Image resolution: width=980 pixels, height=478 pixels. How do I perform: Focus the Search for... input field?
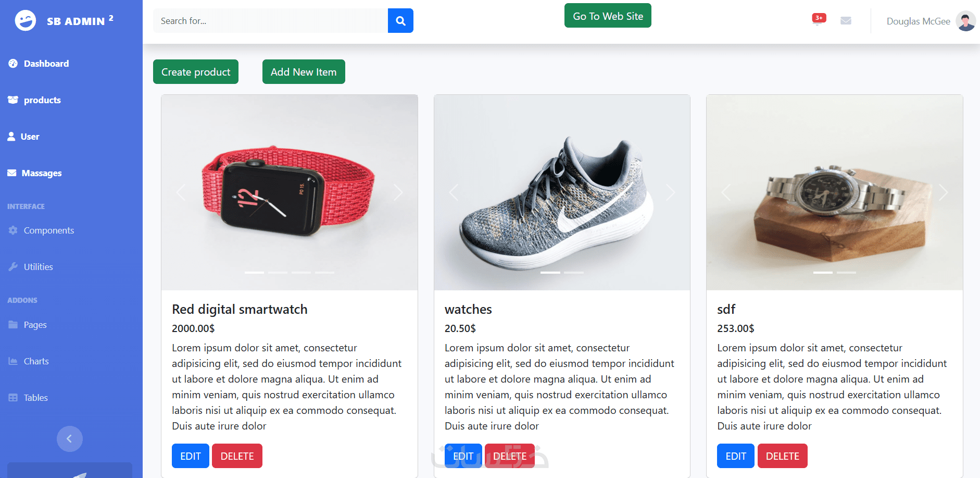click(271, 21)
